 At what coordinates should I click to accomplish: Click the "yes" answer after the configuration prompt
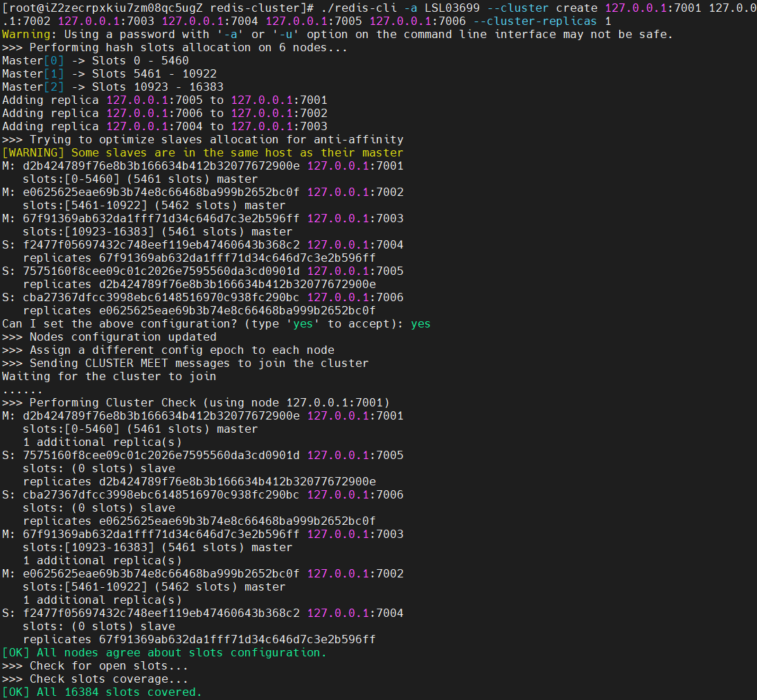tap(420, 324)
